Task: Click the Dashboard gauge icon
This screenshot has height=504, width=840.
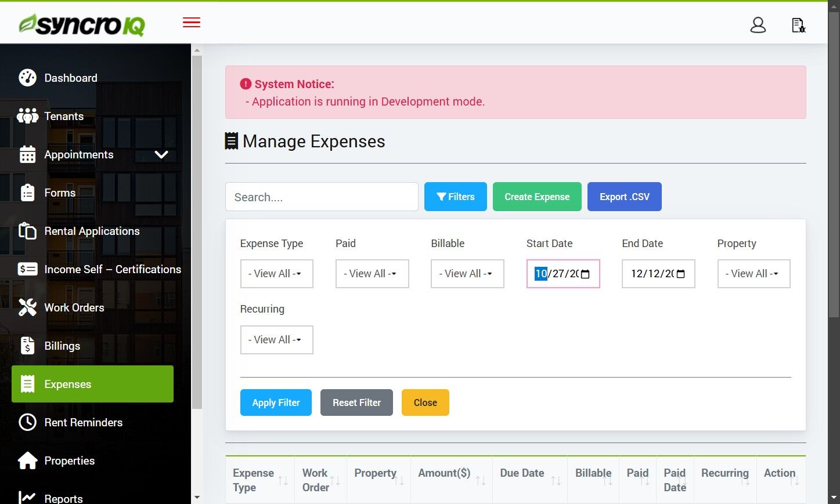Action: (27, 78)
